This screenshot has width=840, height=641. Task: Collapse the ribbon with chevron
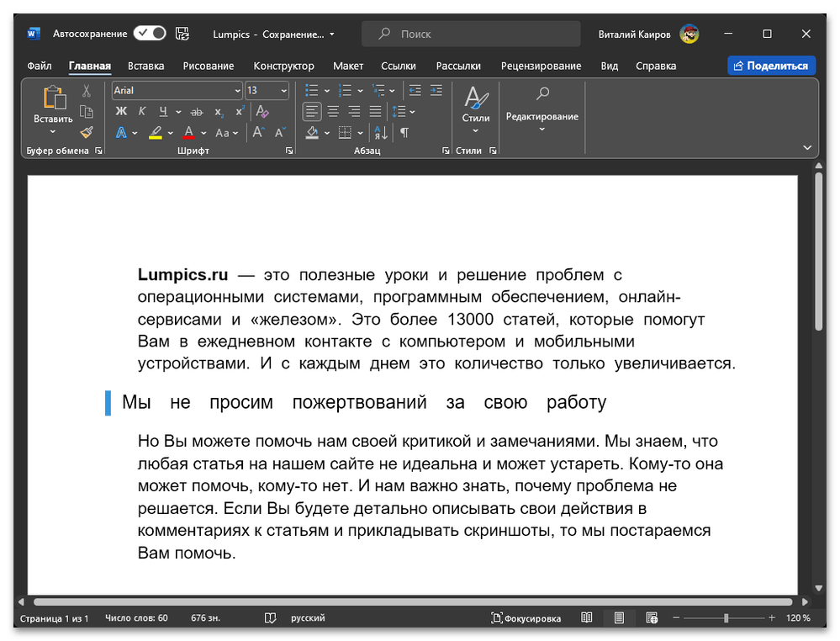806,147
